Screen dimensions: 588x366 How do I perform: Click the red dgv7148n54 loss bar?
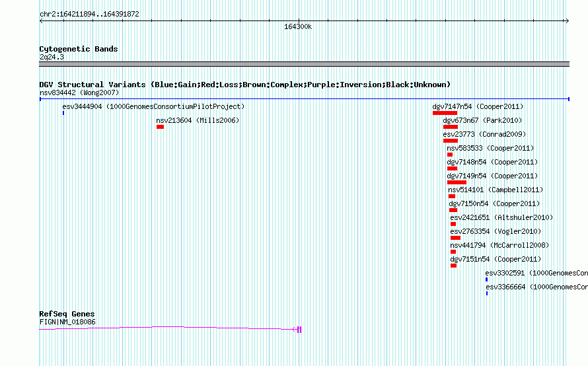tap(452, 168)
